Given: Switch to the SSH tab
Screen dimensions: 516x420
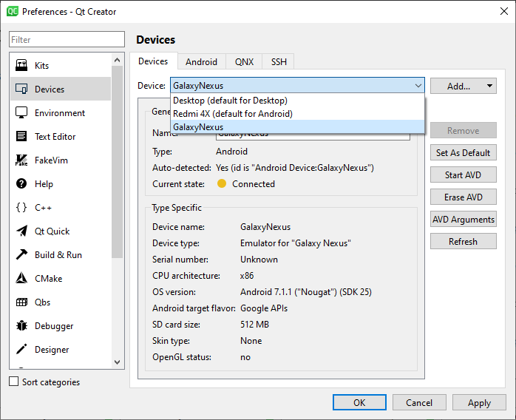Looking at the screenshot, I should point(279,62).
